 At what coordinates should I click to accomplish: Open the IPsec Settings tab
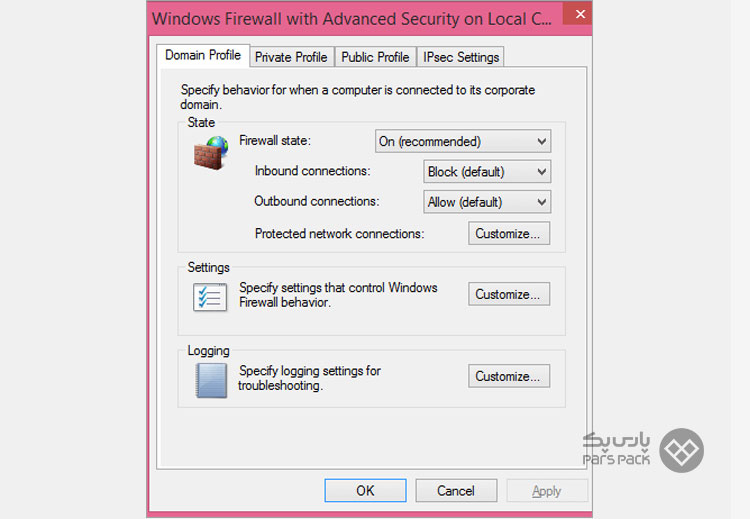coord(461,57)
